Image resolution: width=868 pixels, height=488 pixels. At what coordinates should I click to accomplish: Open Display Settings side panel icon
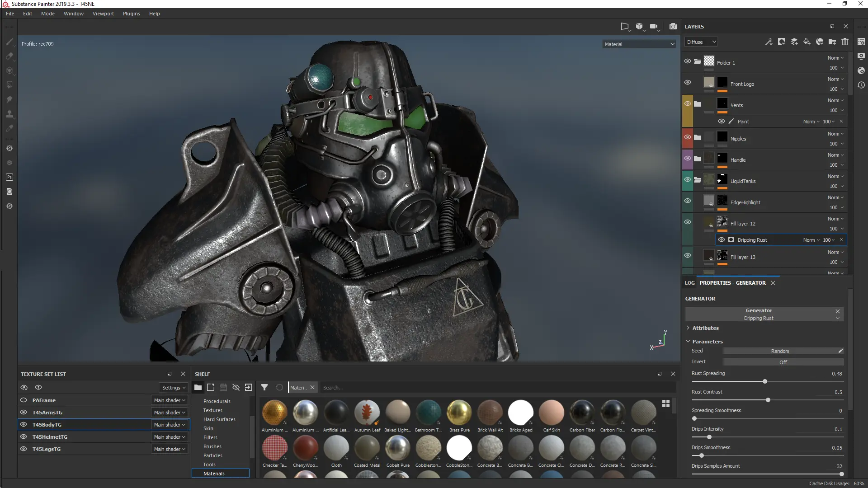[861, 56]
